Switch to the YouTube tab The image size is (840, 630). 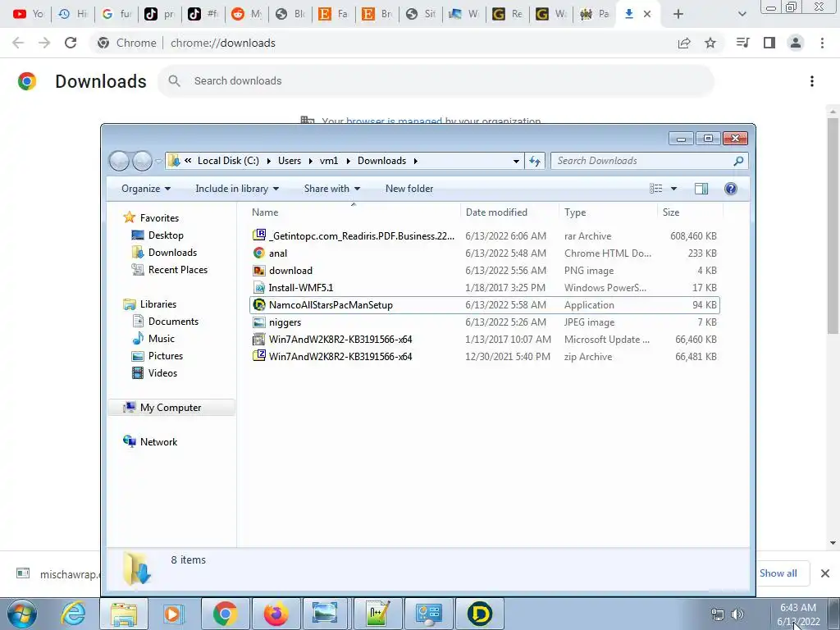(x=28, y=14)
